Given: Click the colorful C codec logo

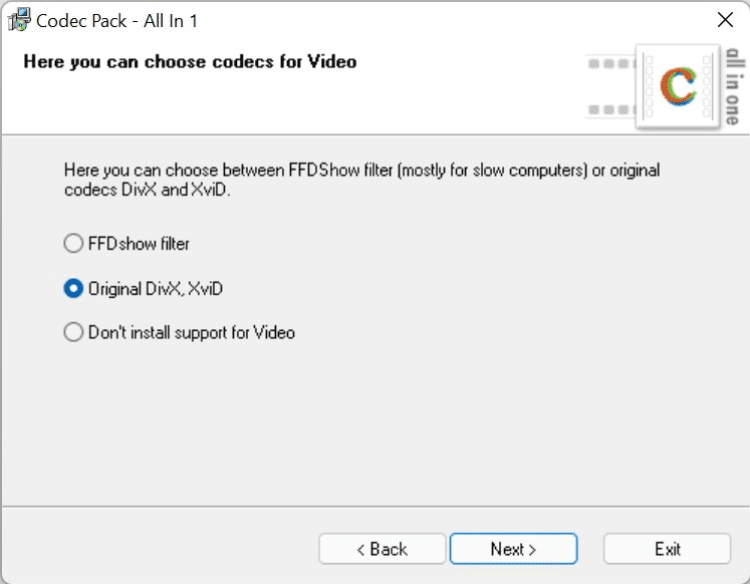Looking at the screenshot, I should (x=679, y=88).
